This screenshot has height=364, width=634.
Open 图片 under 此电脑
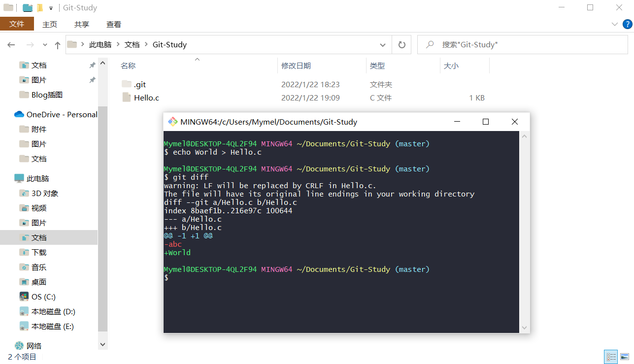(39, 223)
